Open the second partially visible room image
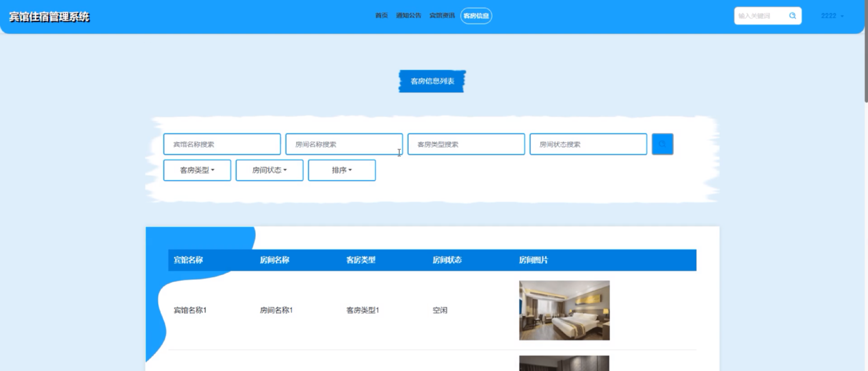This screenshot has width=868, height=371. click(564, 363)
